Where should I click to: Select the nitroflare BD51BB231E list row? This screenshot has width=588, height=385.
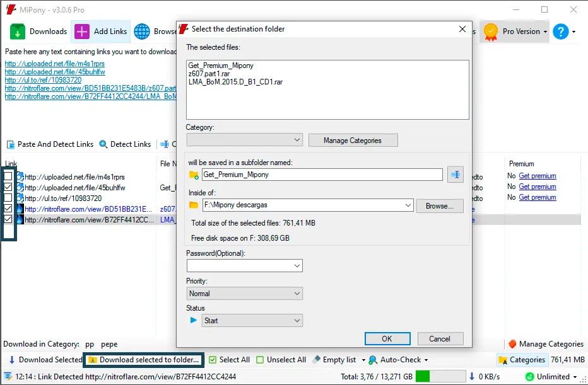click(x=88, y=209)
